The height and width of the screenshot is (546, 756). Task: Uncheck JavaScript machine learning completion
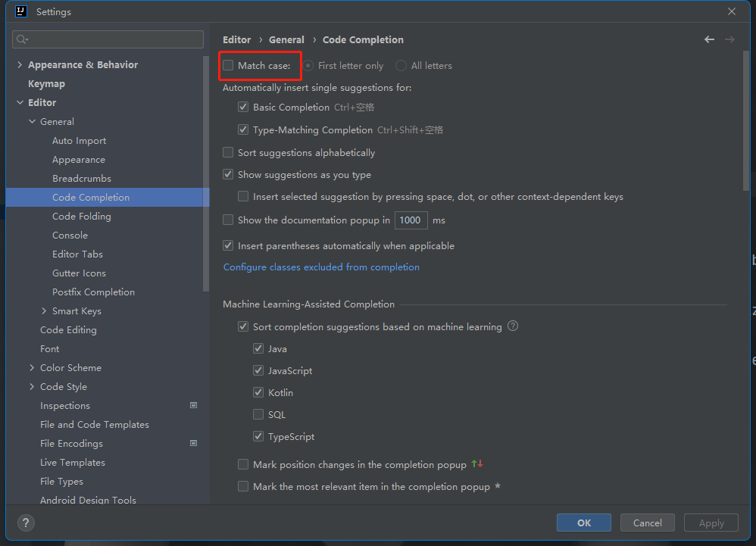pyautogui.click(x=258, y=370)
